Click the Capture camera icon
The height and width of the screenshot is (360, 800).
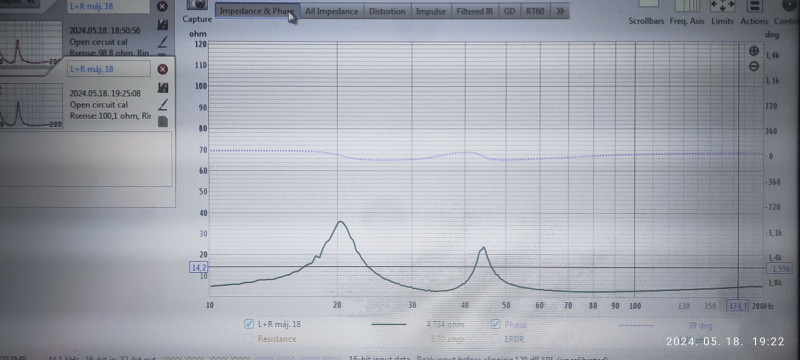click(197, 5)
